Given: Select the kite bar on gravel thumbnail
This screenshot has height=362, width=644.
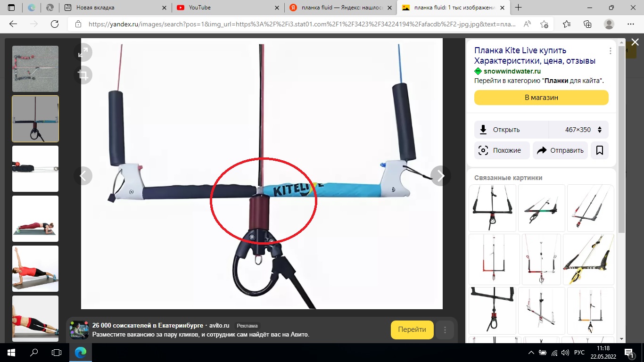Looking at the screenshot, I should coord(35,69).
